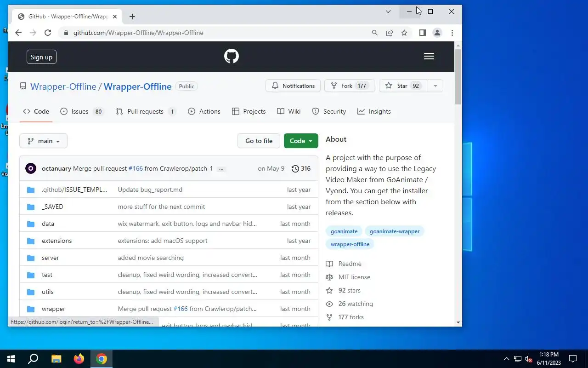
Task: Open the hamburger navigation menu
Action: (x=429, y=56)
